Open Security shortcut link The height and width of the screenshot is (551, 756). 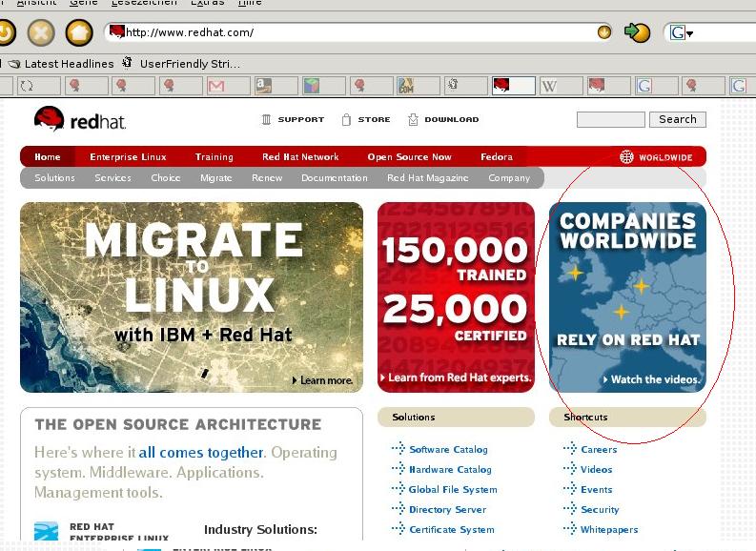point(600,510)
